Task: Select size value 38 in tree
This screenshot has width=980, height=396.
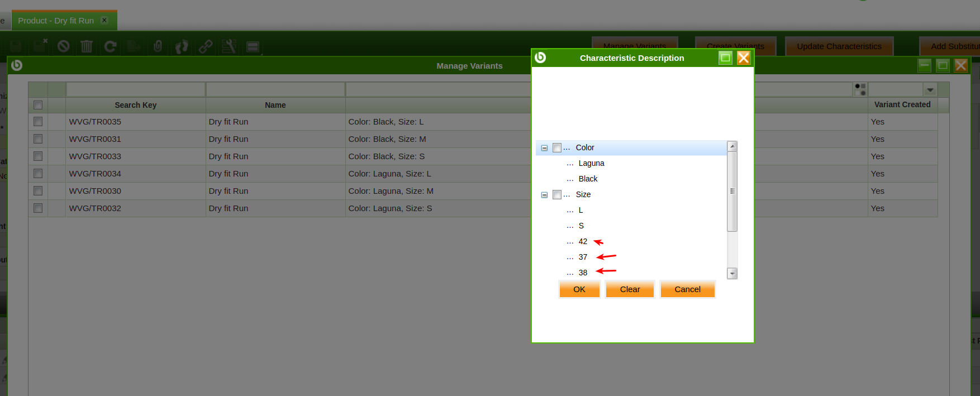Action: pos(583,273)
